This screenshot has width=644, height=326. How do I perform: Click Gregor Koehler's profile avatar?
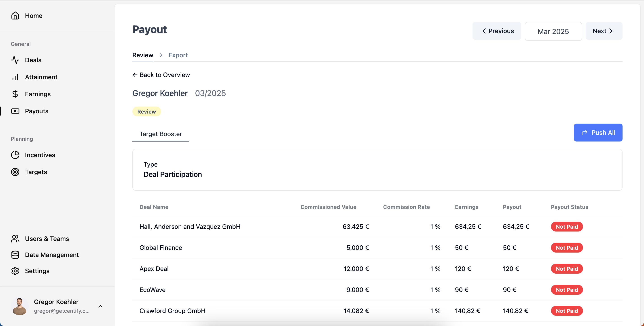tap(19, 306)
